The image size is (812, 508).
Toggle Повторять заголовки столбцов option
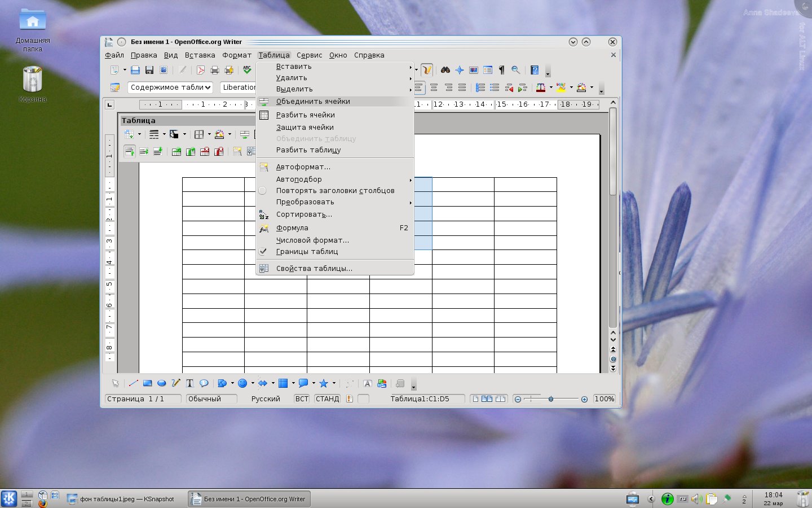tap(335, 191)
